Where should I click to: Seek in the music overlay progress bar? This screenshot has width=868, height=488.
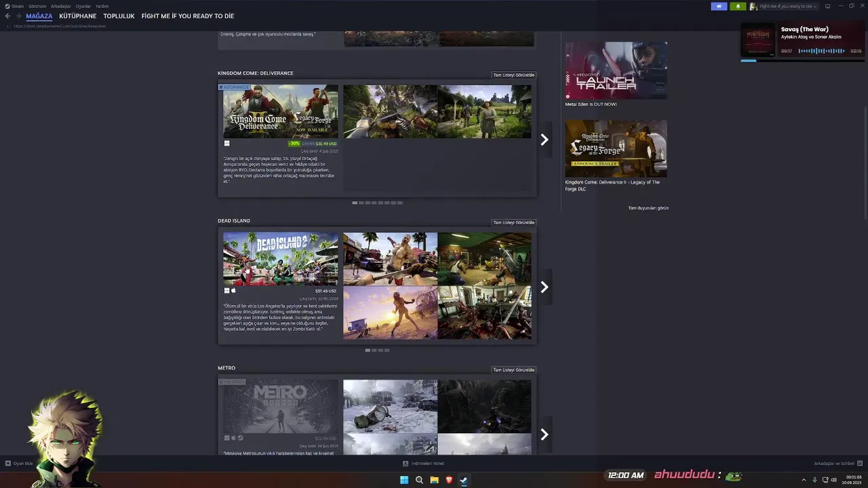802,60
